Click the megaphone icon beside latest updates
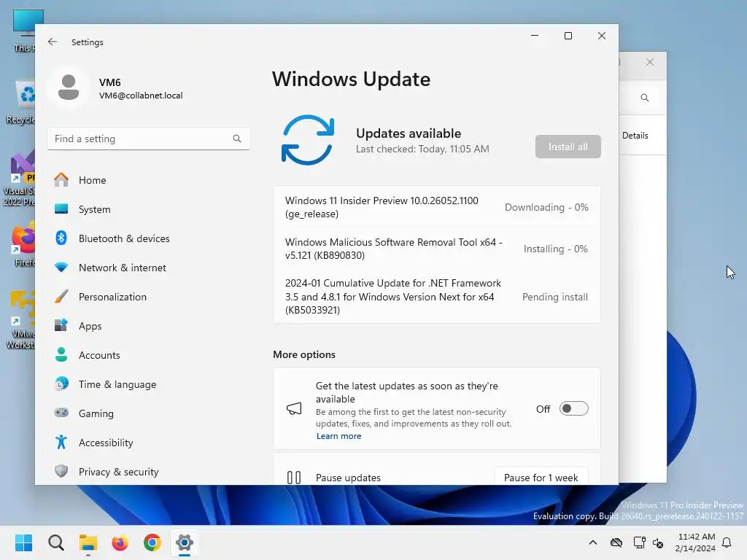 (294, 408)
